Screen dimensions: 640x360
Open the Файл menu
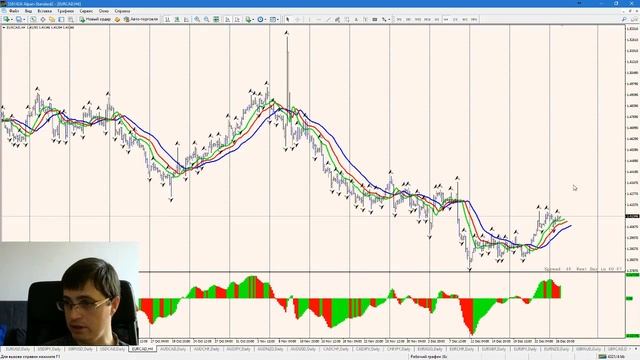tap(14, 11)
